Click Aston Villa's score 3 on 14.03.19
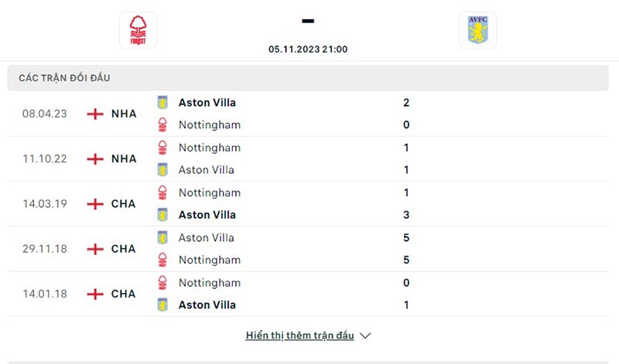 point(406,215)
